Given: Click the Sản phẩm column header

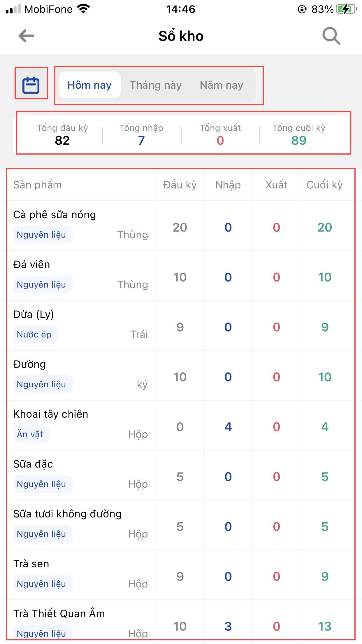Looking at the screenshot, I should pyautogui.click(x=38, y=185).
